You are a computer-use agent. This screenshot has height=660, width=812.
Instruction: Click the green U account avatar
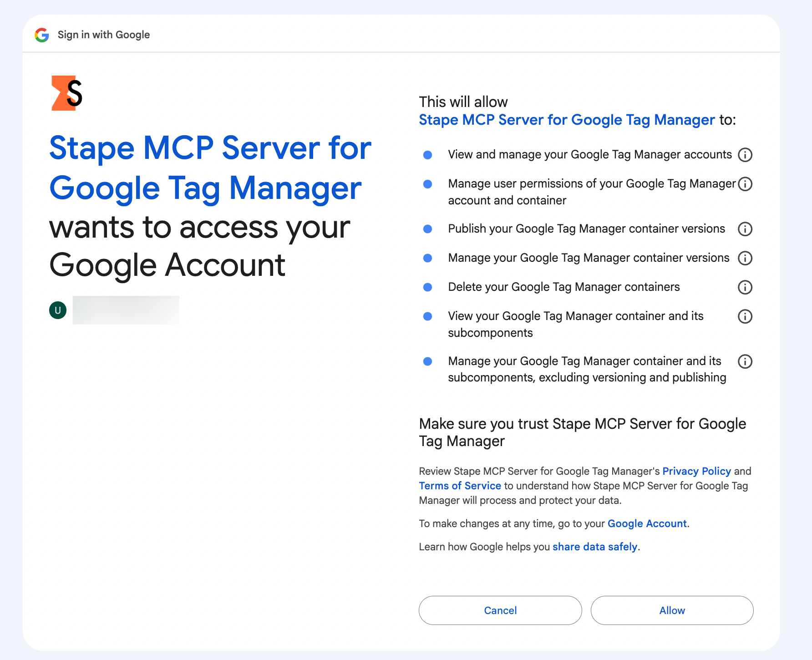click(58, 310)
